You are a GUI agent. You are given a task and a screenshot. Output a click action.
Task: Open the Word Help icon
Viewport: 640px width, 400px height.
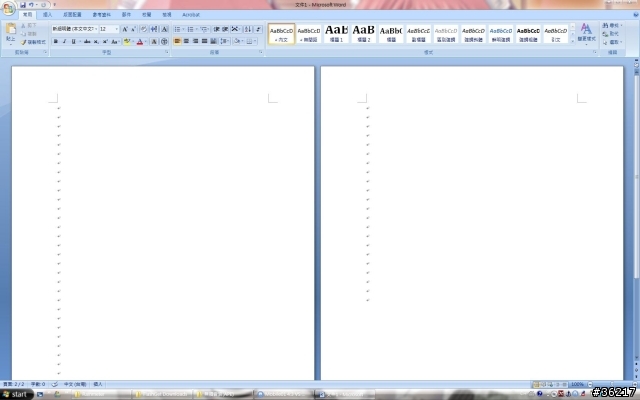tap(636, 15)
